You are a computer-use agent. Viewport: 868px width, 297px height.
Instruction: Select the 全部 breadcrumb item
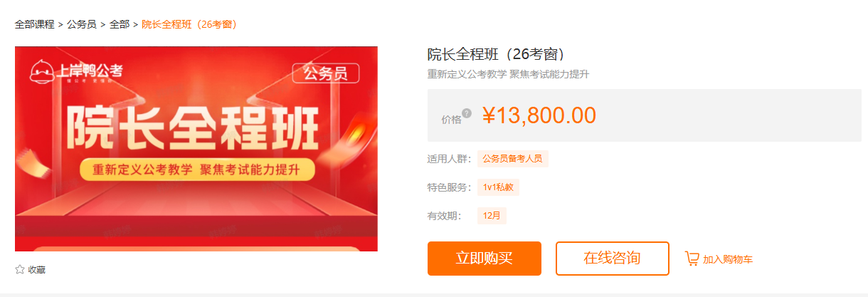[120, 24]
